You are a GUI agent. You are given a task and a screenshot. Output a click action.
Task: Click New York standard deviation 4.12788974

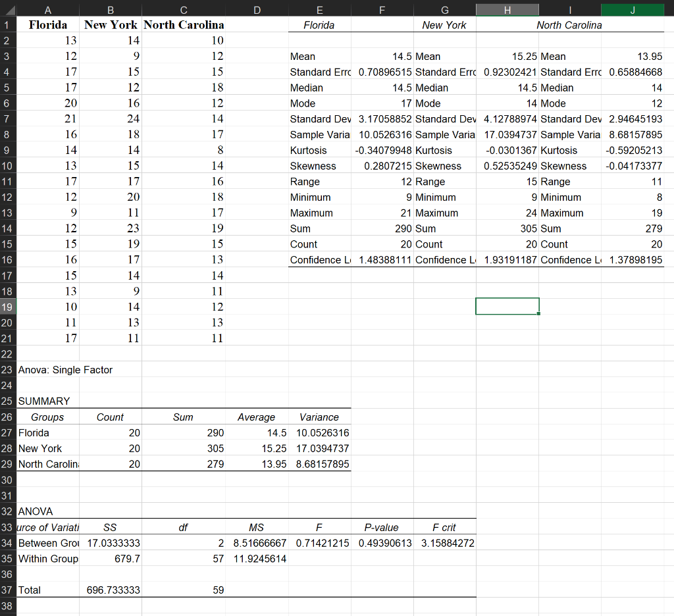tap(510, 118)
